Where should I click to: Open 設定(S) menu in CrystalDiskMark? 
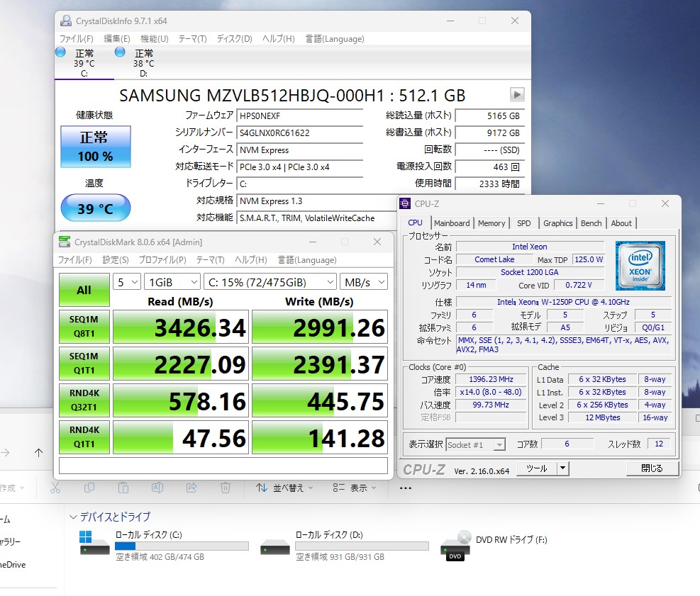click(x=116, y=259)
